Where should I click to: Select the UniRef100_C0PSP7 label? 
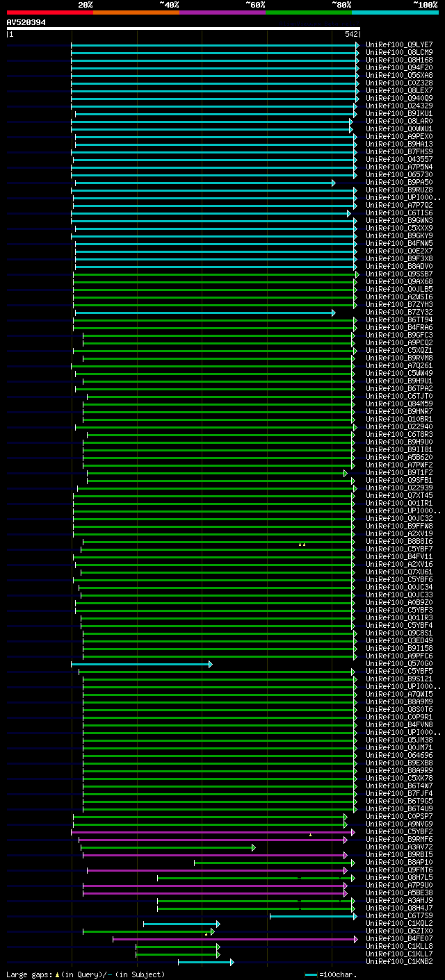(399, 816)
